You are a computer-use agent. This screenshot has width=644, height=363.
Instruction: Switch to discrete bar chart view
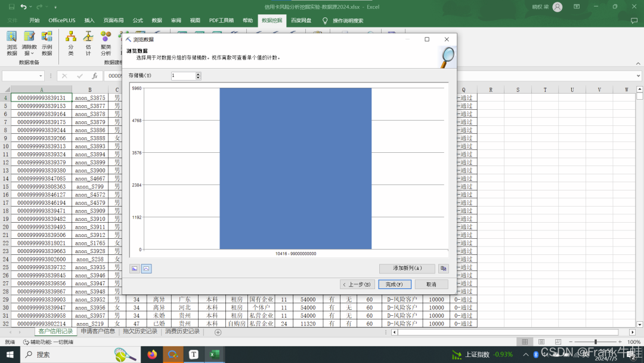pyautogui.click(x=135, y=269)
